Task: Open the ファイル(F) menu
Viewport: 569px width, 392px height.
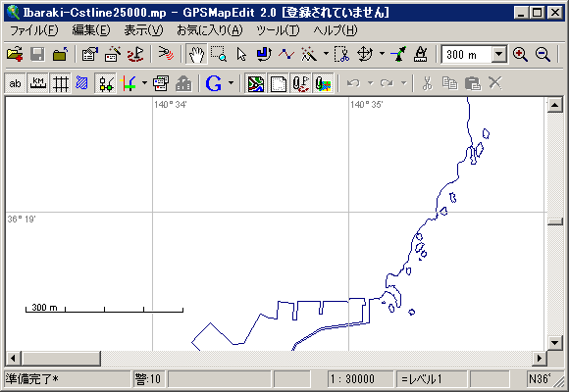Action: tap(33, 30)
